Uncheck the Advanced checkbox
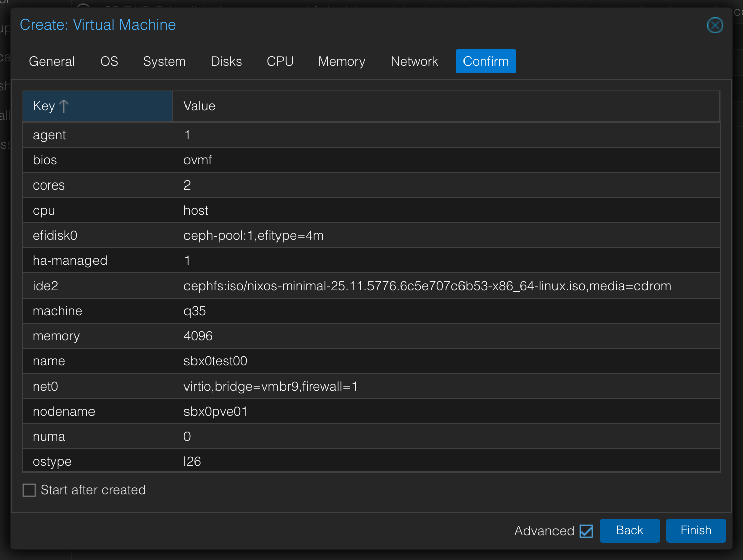 point(586,531)
